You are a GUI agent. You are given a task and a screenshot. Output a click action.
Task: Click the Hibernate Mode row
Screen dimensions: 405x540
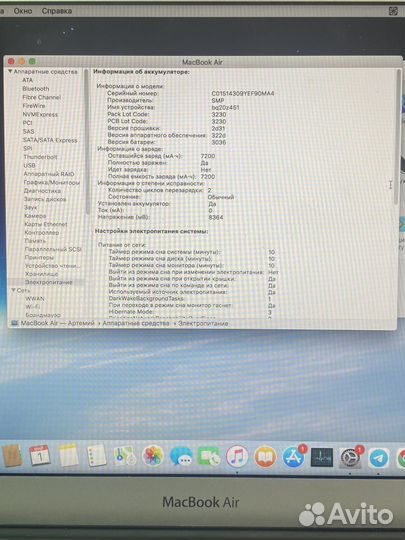[190, 312]
